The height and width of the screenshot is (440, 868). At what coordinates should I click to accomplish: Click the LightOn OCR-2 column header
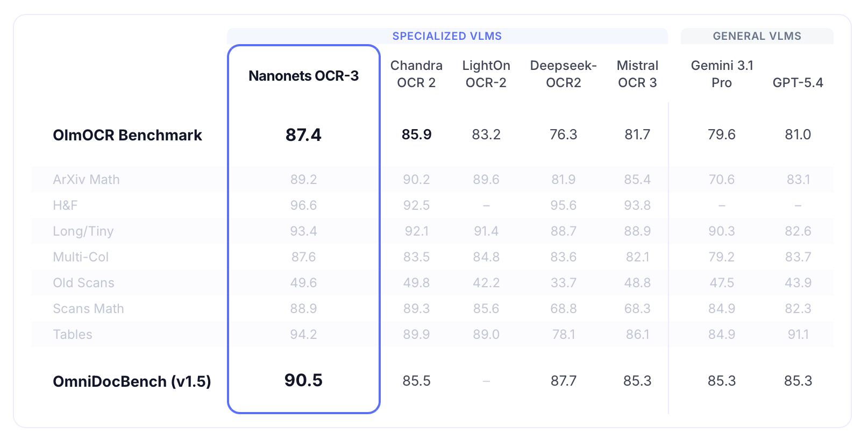coord(486,74)
